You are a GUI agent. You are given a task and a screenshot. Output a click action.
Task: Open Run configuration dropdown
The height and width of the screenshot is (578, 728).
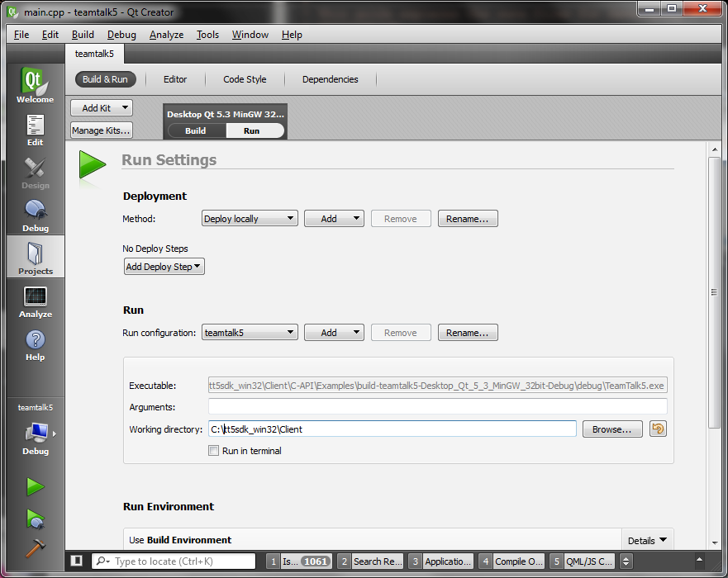tap(250, 333)
